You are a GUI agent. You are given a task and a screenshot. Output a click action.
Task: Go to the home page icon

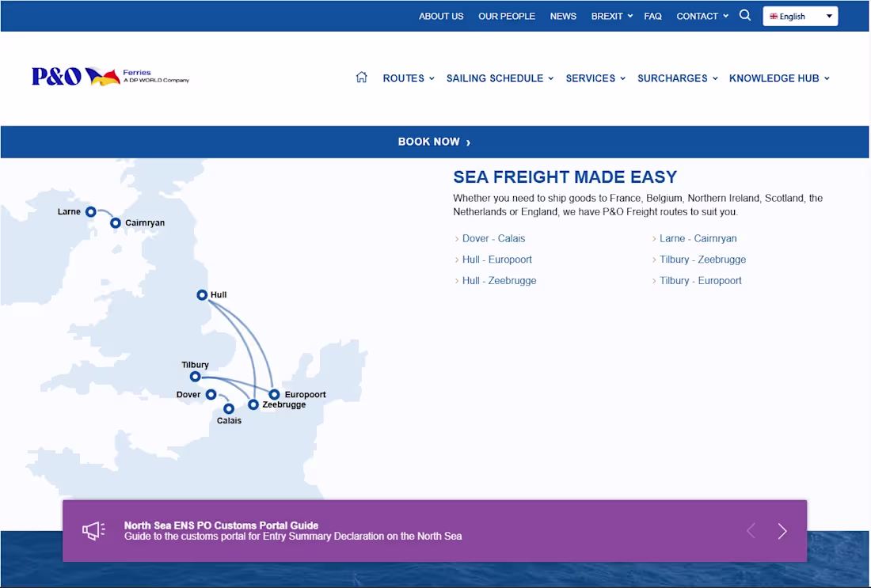coord(362,78)
